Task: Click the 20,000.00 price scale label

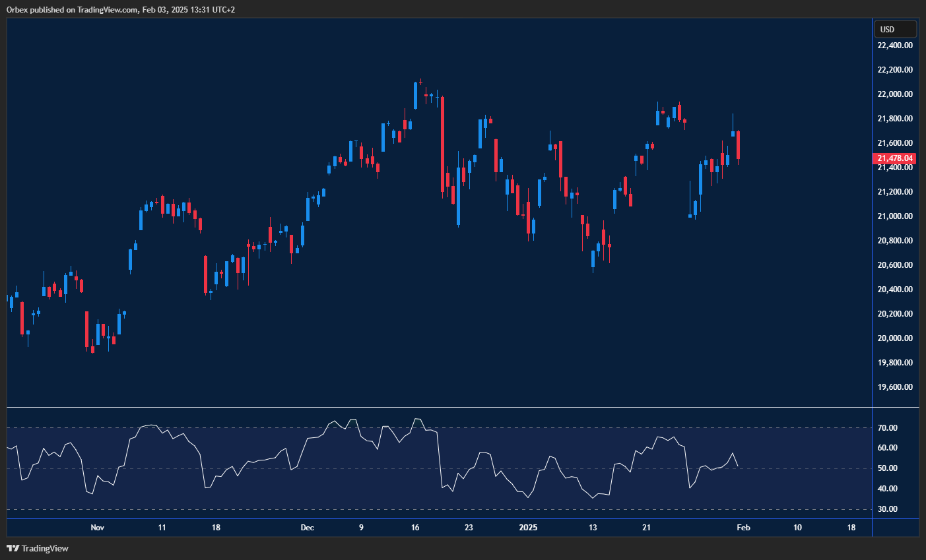Action: click(x=895, y=338)
